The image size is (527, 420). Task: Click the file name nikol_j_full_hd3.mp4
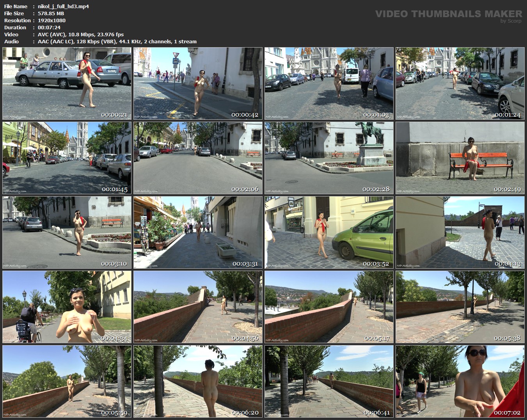(63, 6)
